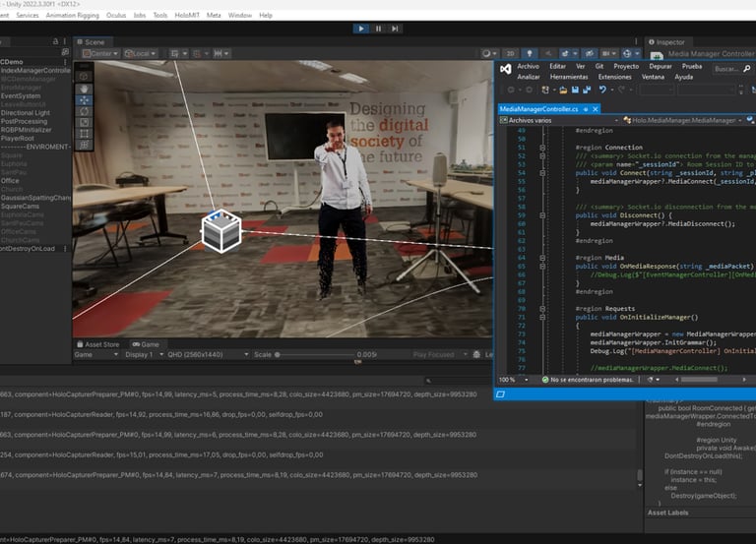
Task: Pin the MediaManagerController.cs tab
Action: 586,109
